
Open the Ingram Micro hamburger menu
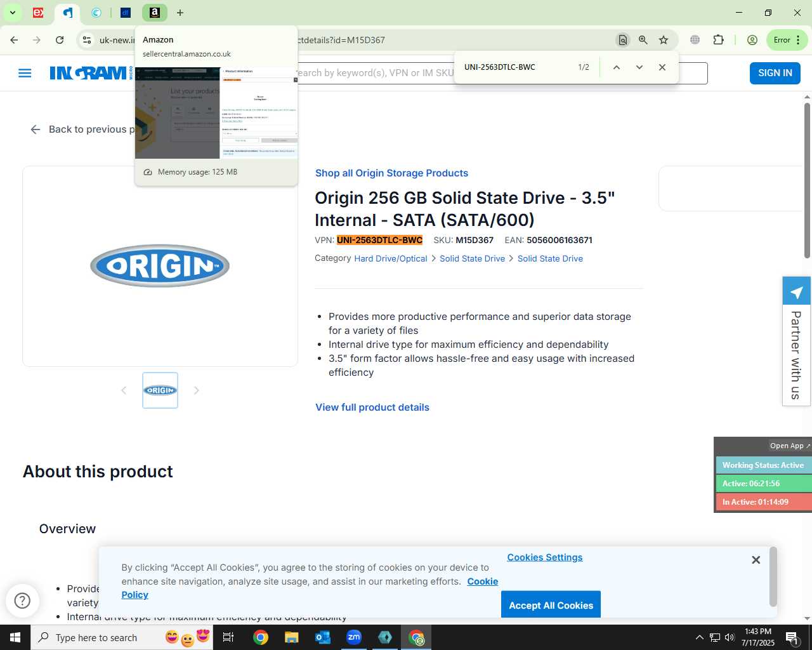[25, 73]
